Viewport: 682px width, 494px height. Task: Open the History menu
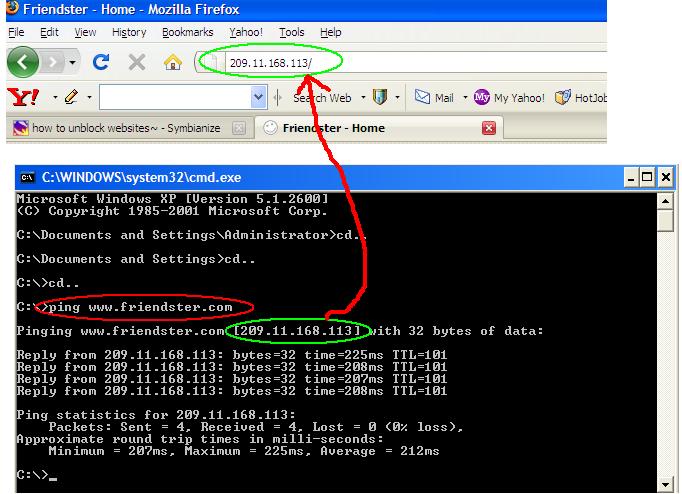click(129, 32)
